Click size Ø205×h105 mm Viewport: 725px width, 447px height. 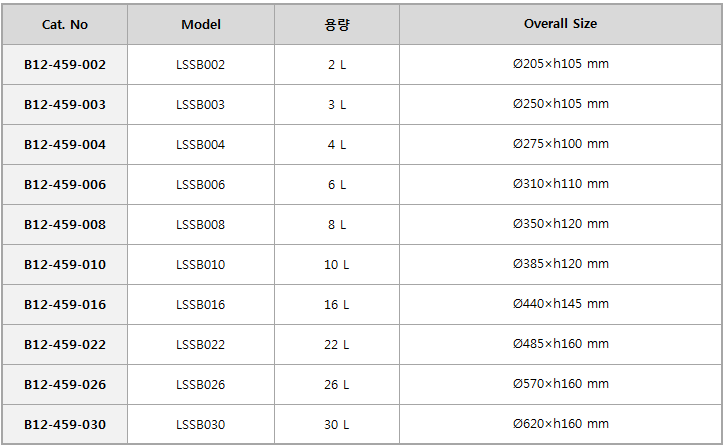tap(560, 65)
